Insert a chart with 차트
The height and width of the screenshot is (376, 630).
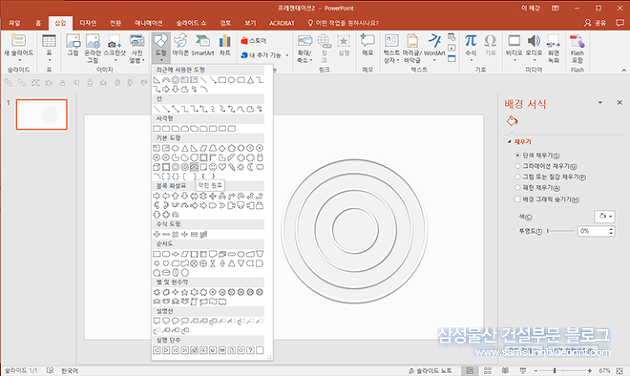pyautogui.click(x=225, y=45)
